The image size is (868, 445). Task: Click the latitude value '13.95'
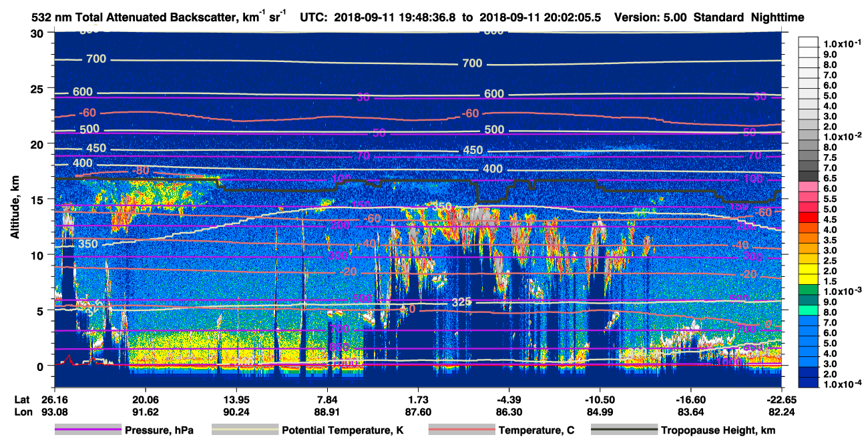[x=236, y=400]
